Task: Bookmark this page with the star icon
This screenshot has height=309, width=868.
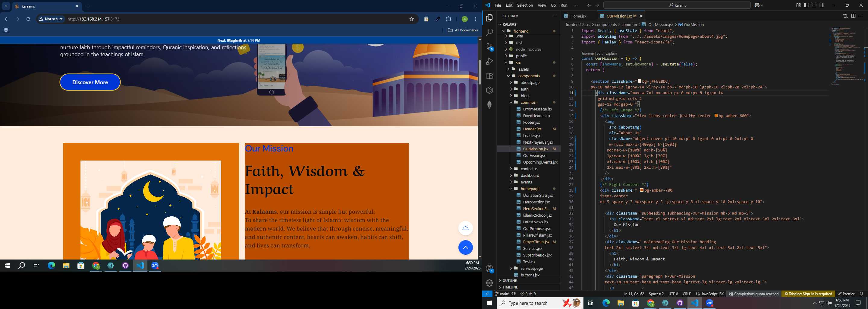Action: point(411,19)
